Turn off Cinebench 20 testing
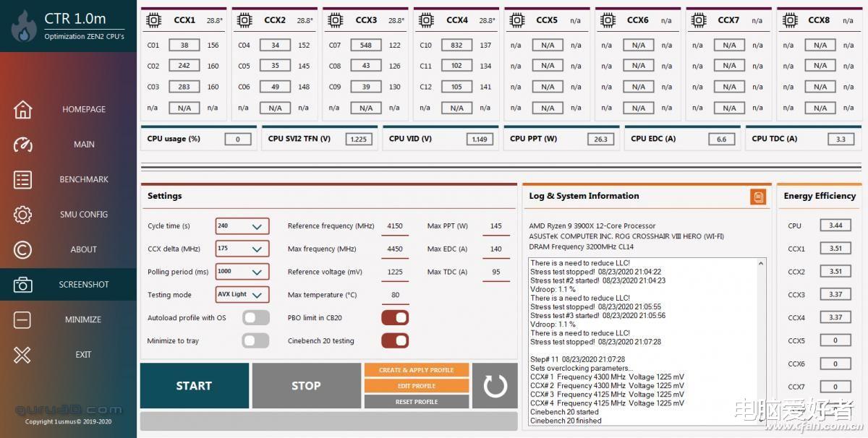 [x=395, y=340]
